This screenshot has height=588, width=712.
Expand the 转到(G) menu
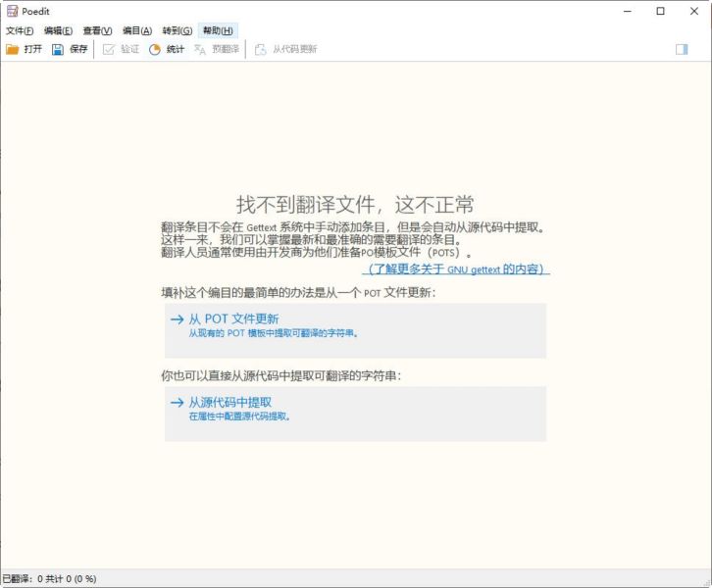pyautogui.click(x=177, y=30)
